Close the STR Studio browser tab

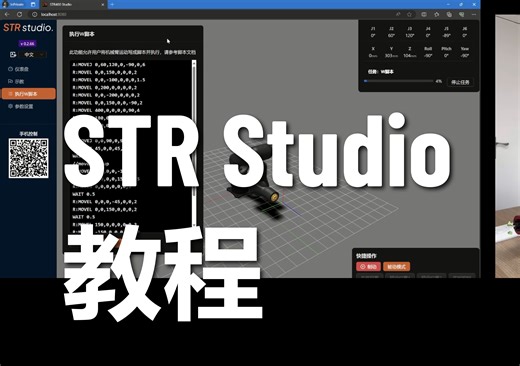tap(103, 4)
